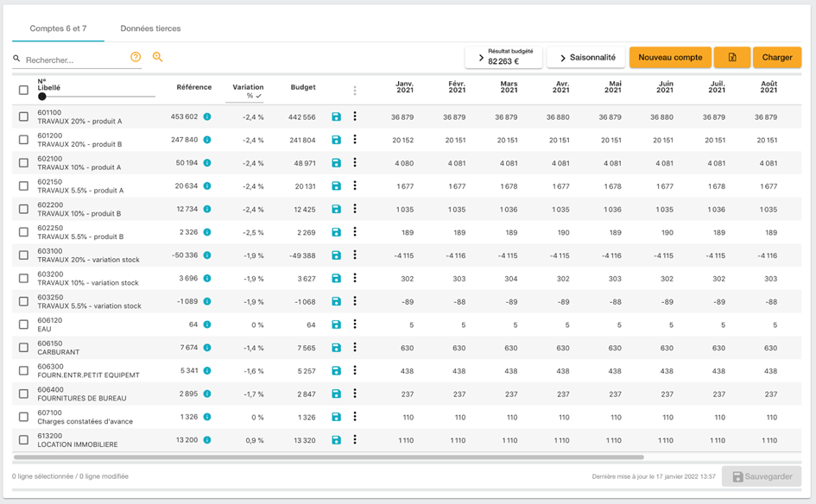Click the Charger button

click(777, 57)
